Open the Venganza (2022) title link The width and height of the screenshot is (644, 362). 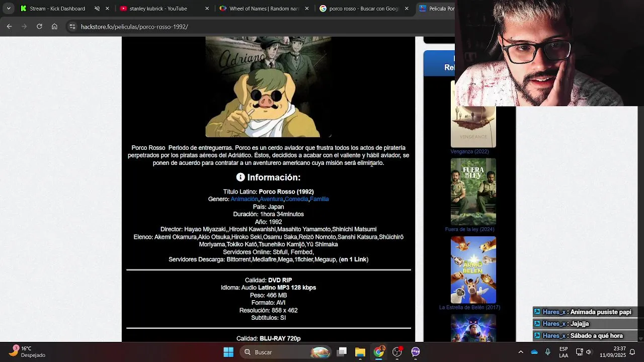(469, 151)
